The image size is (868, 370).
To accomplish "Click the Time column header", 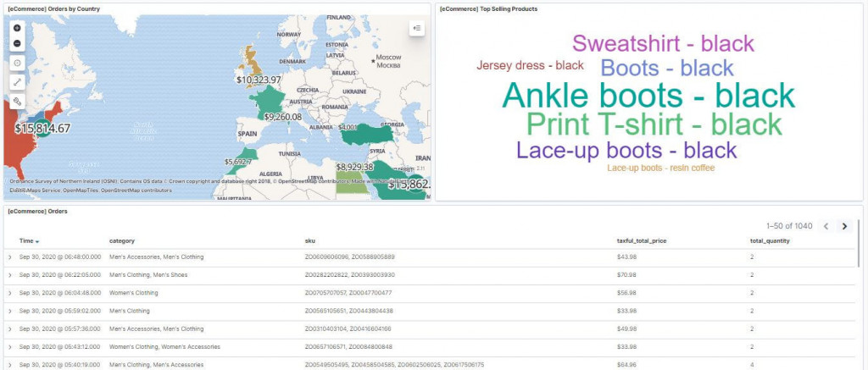I will click(26, 241).
